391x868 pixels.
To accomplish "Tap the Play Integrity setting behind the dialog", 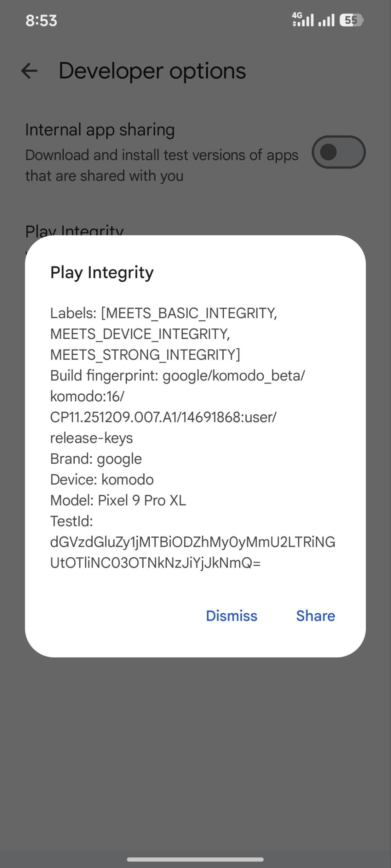I will (74, 230).
